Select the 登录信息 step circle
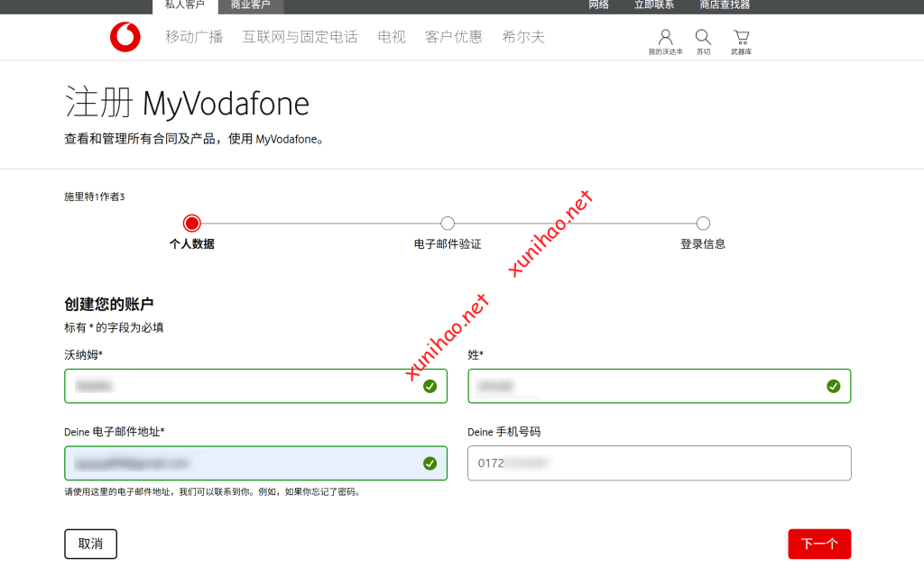This screenshot has height=568, width=924. (703, 224)
